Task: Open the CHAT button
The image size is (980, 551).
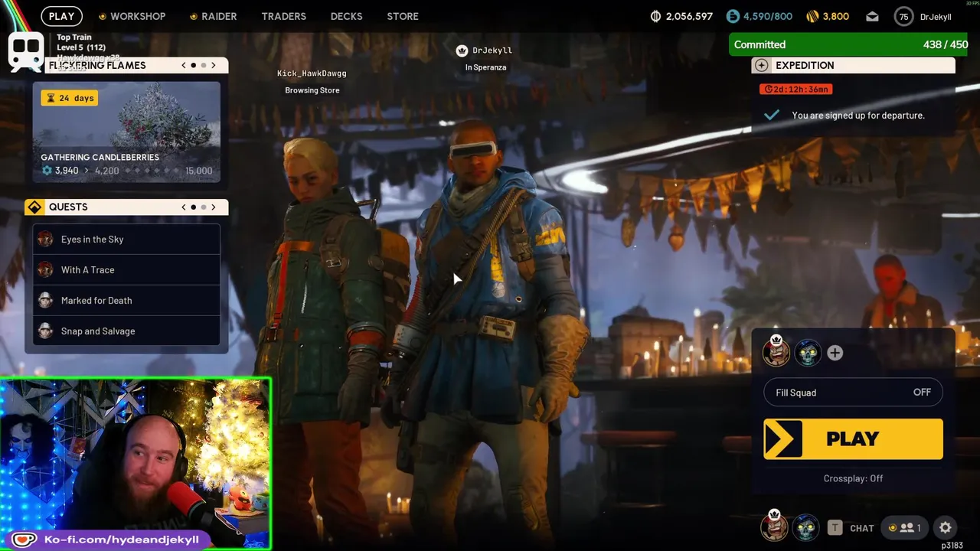Action: point(862,528)
